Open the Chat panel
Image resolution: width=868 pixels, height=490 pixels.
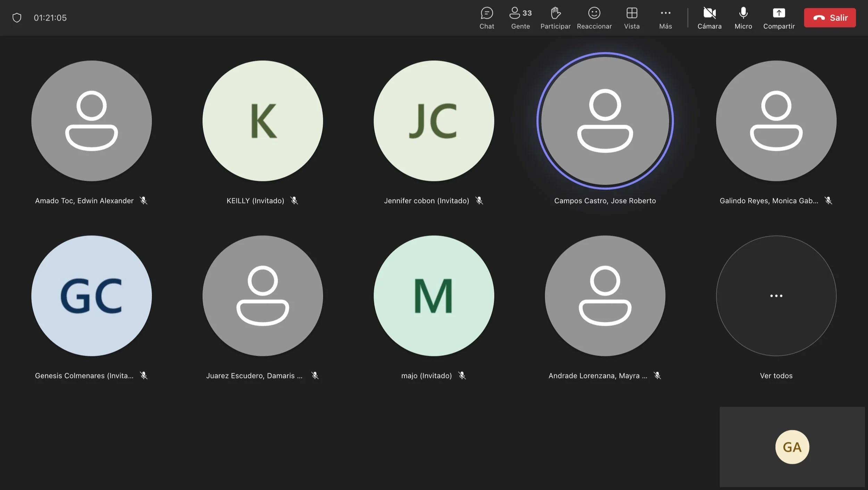click(486, 17)
